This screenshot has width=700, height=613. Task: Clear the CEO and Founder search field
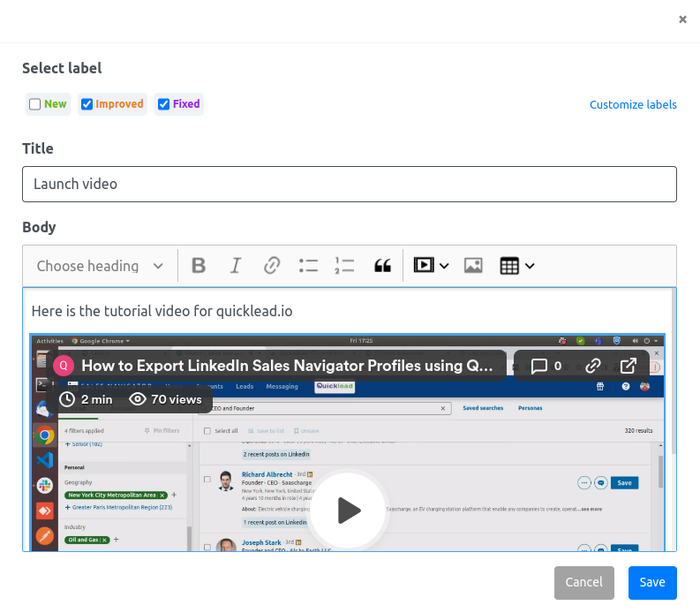pos(443,408)
